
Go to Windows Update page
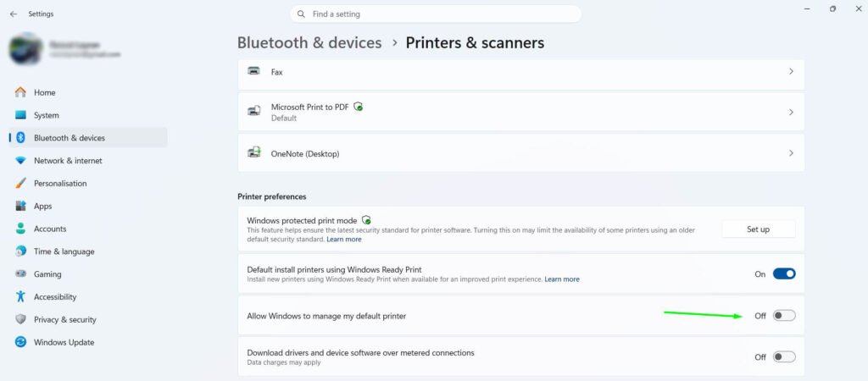coord(88,342)
